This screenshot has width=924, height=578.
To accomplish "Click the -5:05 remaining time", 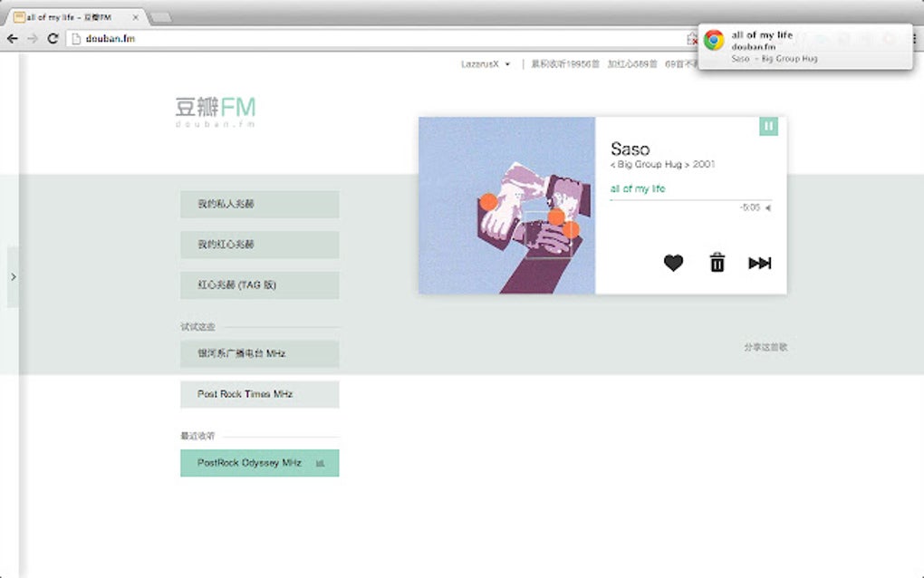I will 750,207.
